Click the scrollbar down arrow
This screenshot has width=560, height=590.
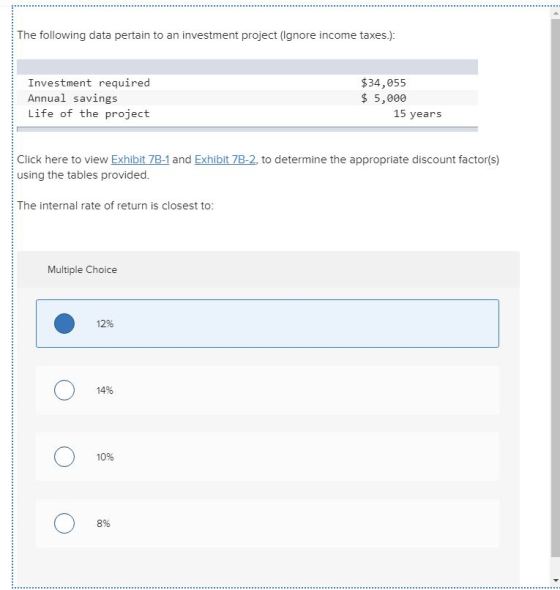tap(555, 580)
